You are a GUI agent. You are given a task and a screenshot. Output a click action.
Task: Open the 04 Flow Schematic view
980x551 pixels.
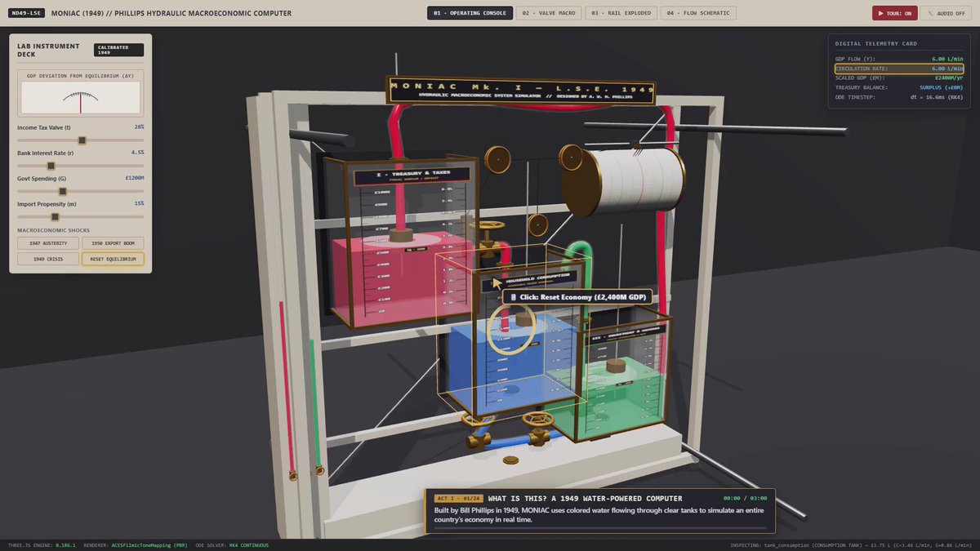pyautogui.click(x=698, y=13)
